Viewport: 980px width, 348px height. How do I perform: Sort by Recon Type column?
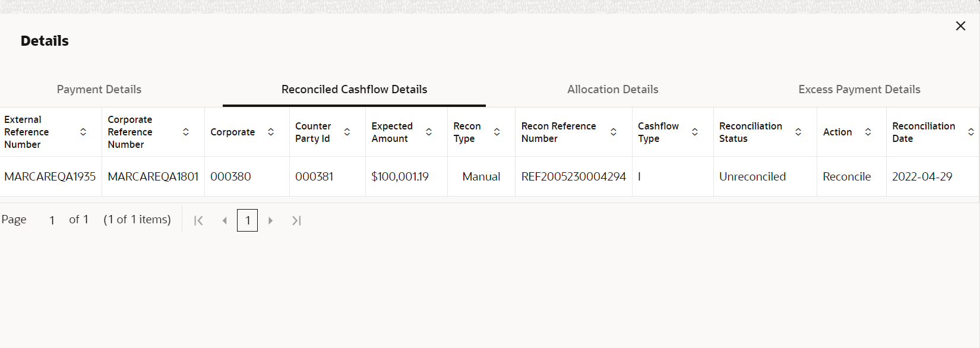coord(497,132)
